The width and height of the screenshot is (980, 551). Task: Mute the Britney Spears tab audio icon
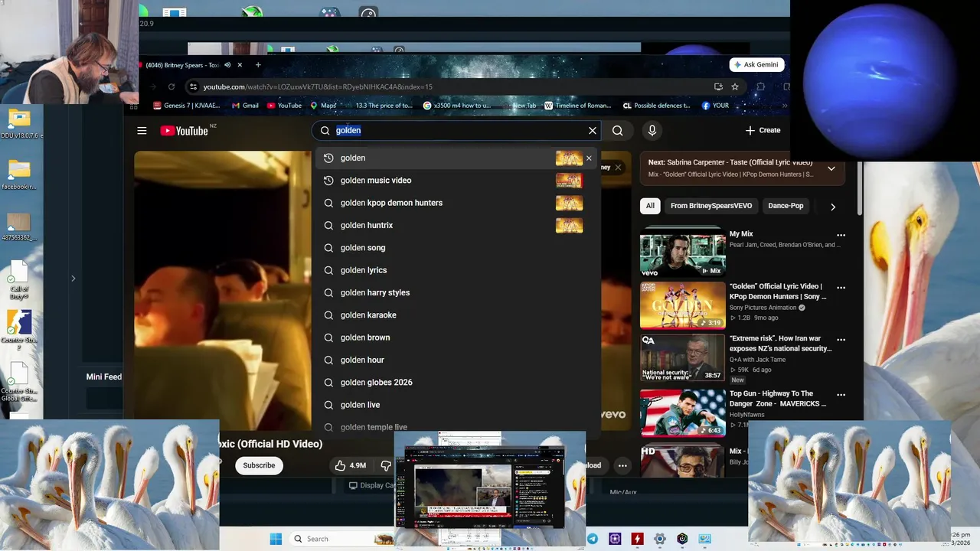point(227,65)
